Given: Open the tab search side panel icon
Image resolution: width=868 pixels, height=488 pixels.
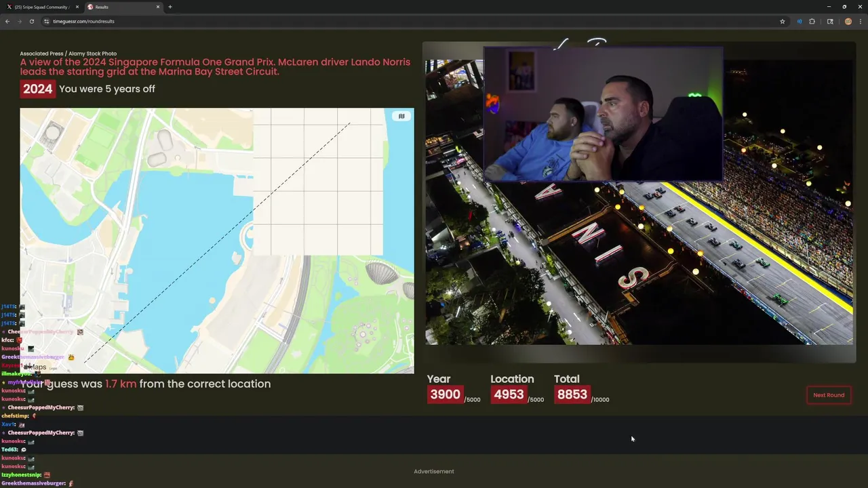Looking at the screenshot, I should (830, 21).
